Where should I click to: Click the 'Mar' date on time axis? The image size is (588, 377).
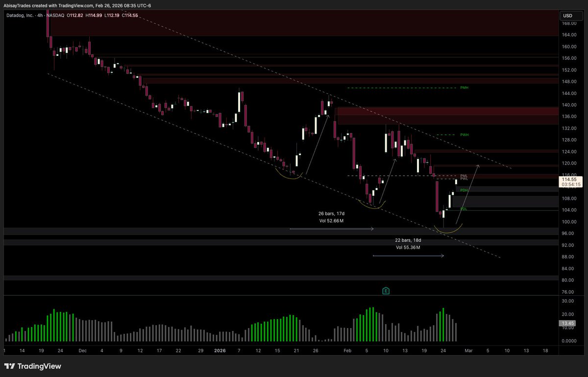click(468, 351)
